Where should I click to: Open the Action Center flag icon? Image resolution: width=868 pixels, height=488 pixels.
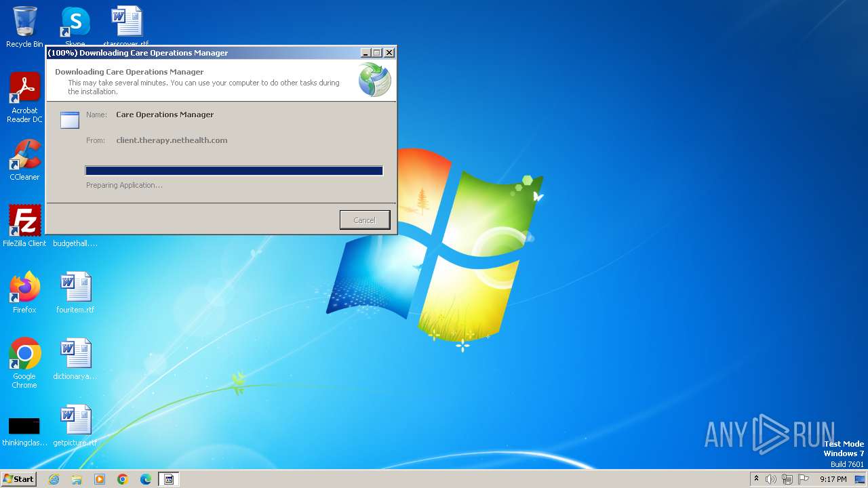point(804,479)
